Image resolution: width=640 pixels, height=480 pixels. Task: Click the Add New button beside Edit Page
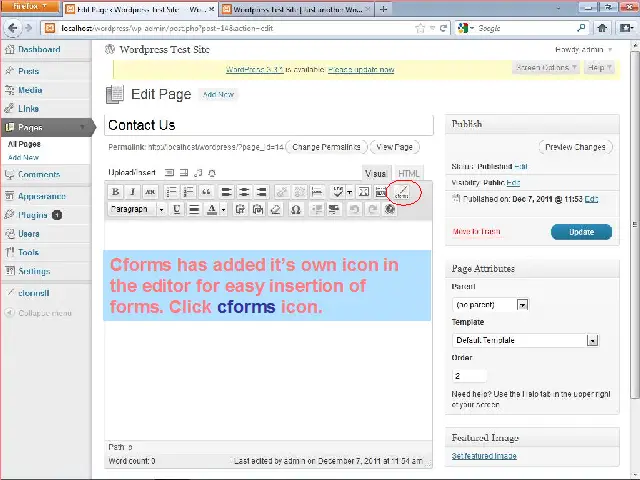coord(218,95)
